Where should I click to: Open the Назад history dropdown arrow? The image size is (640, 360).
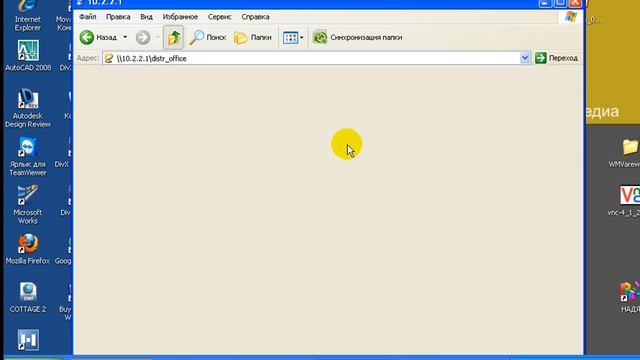[125, 38]
